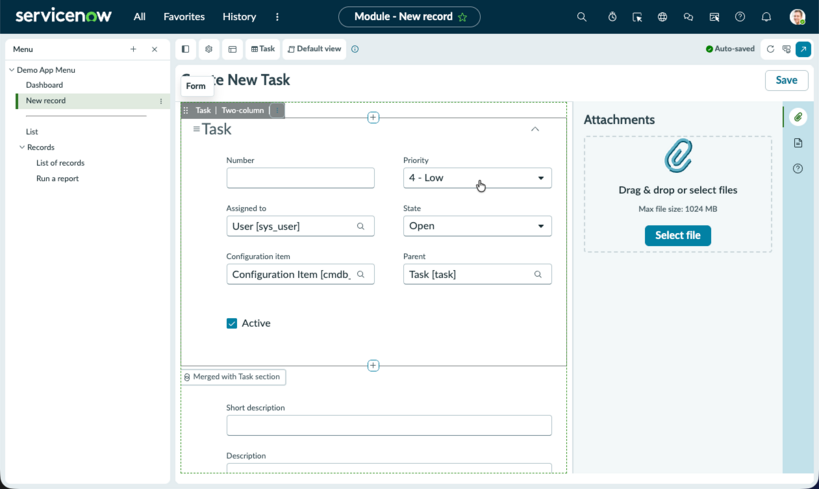This screenshot has width=819, height=489.
Task: Open the help question mark in header
Action: pyautogui.click(x=740, y=17)
